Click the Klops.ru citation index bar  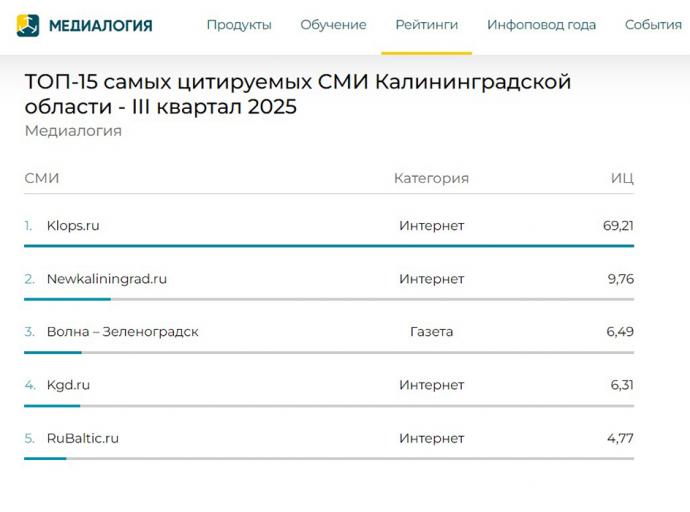tap(329, 246)
